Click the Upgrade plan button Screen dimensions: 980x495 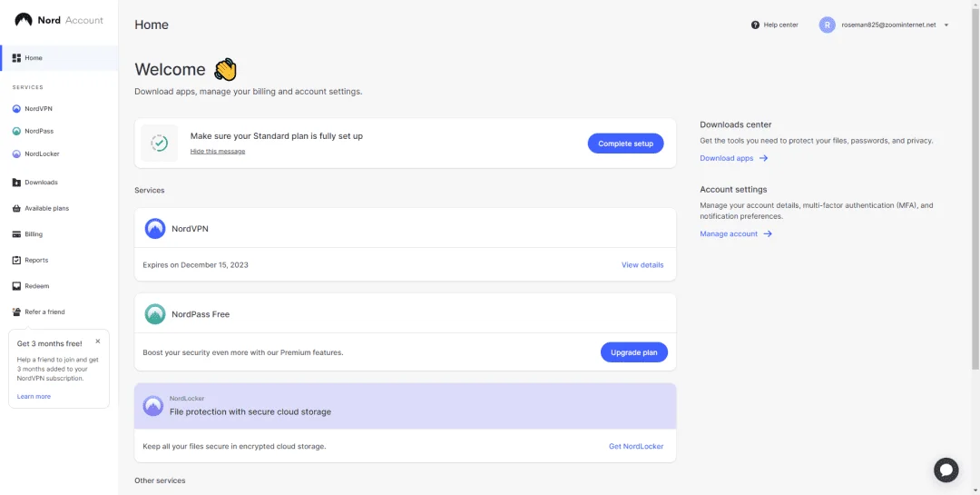[x=633, y=352]
